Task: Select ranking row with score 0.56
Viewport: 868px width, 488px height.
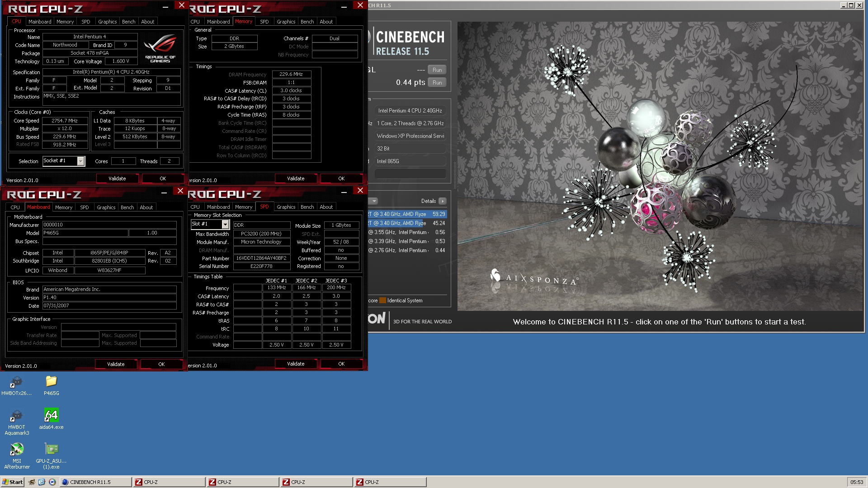Action: click(x=407, y=232)
